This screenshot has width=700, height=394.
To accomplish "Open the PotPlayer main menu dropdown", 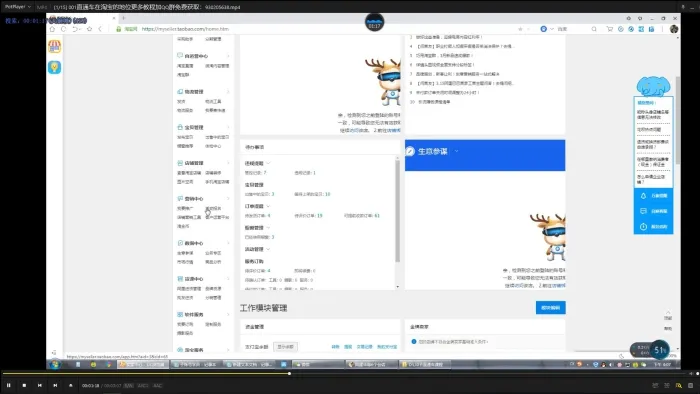I will 17,7.
